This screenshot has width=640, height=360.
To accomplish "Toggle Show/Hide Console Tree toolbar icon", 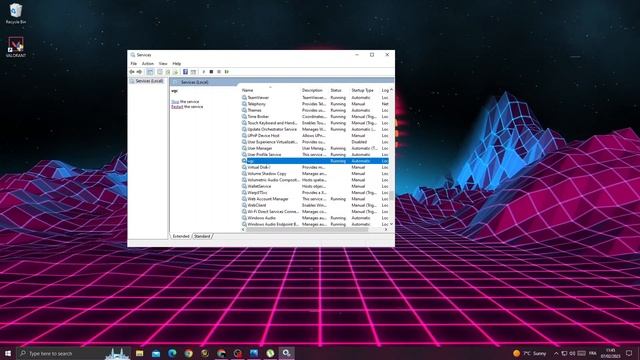I will click(x=150, y=72).
